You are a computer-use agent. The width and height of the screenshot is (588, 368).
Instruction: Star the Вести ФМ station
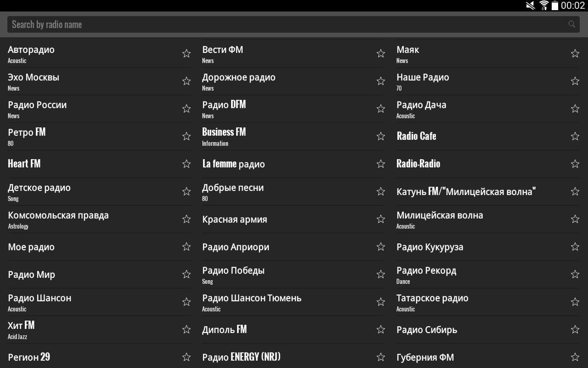(x=381, y=53)
